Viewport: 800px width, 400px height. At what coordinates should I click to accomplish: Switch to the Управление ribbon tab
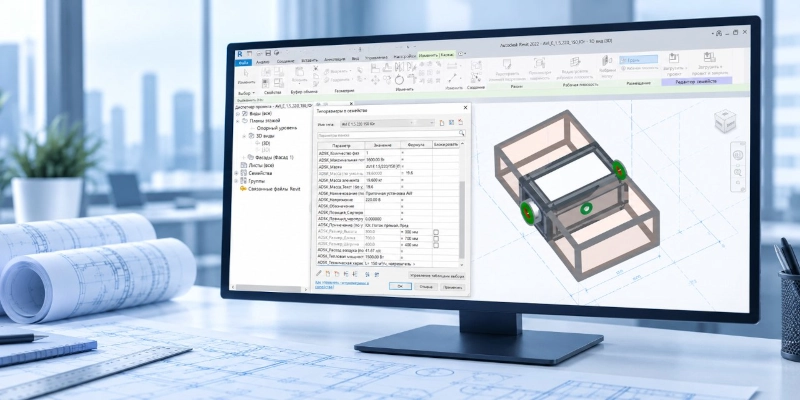tap(377, 58)
